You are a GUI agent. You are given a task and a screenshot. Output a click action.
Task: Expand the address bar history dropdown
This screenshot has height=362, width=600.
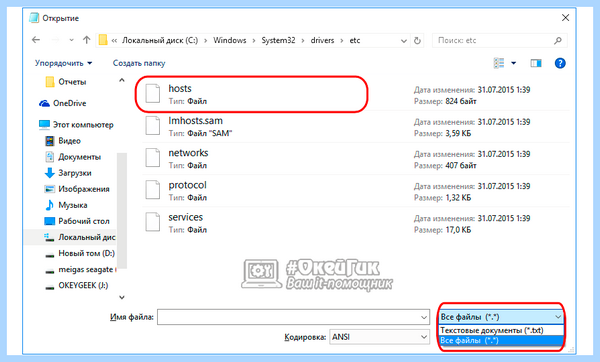pos(403,41)
